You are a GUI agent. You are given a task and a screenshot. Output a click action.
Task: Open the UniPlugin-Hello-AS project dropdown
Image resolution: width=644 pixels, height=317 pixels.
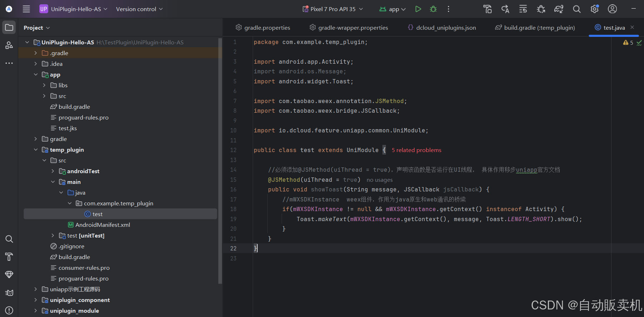point(73,9)
